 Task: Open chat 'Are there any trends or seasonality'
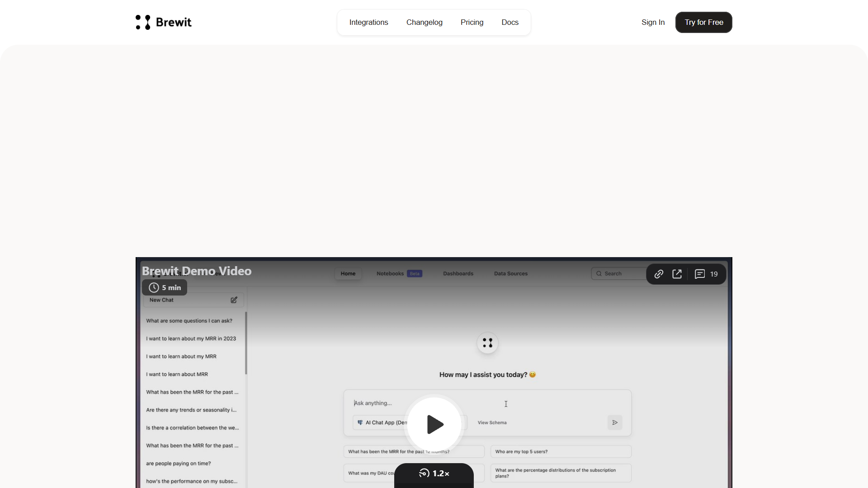(191, 410)
